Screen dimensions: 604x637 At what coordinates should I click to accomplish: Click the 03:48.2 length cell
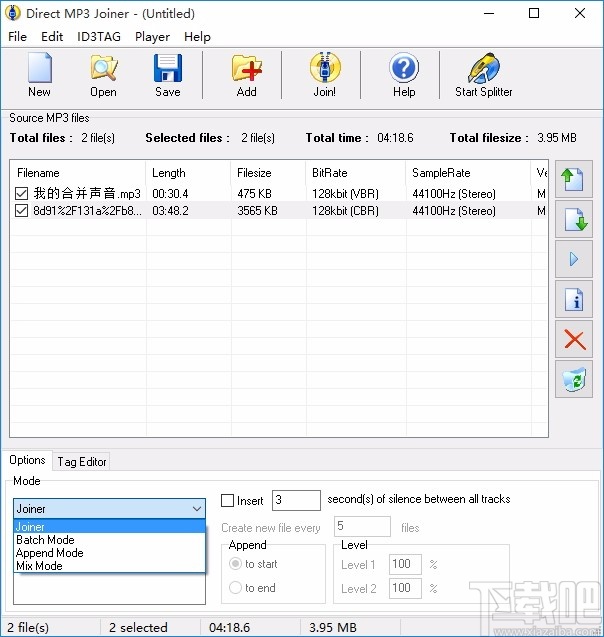pyautogui.click(x=170, y=211)
